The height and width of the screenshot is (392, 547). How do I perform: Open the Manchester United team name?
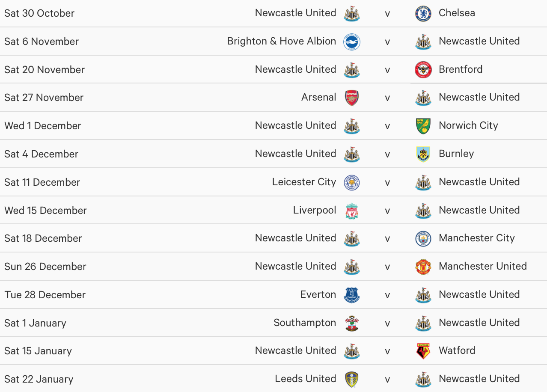[x=483, y=266]
